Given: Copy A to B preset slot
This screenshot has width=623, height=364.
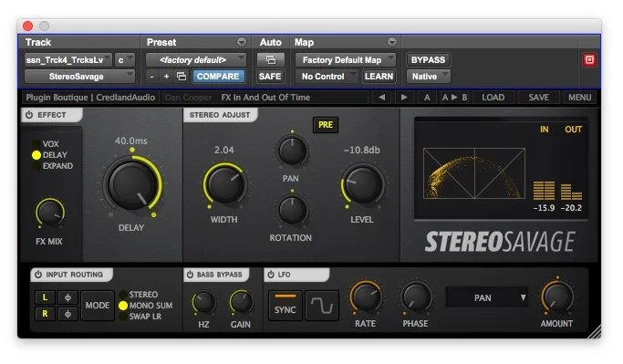Looking at the screenshot, I should tap(454, 98).
